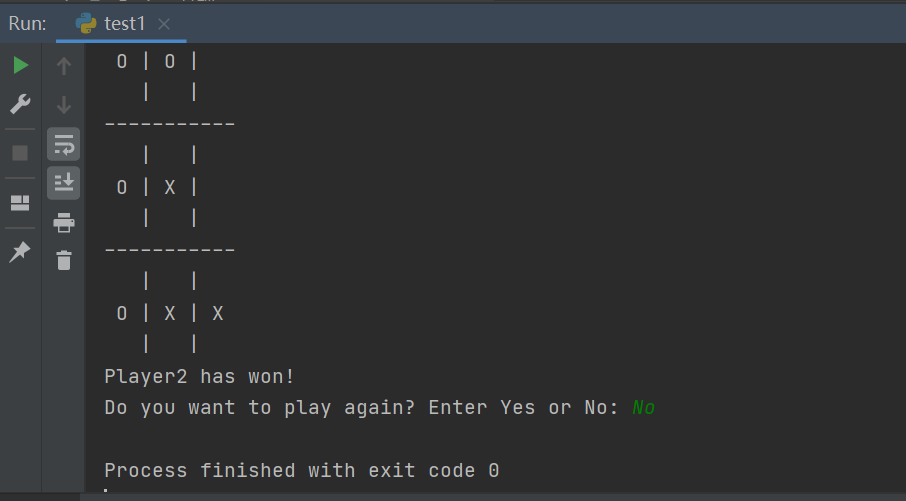
Task: Click the Player2 has won! output line
Action: [199, 377]
